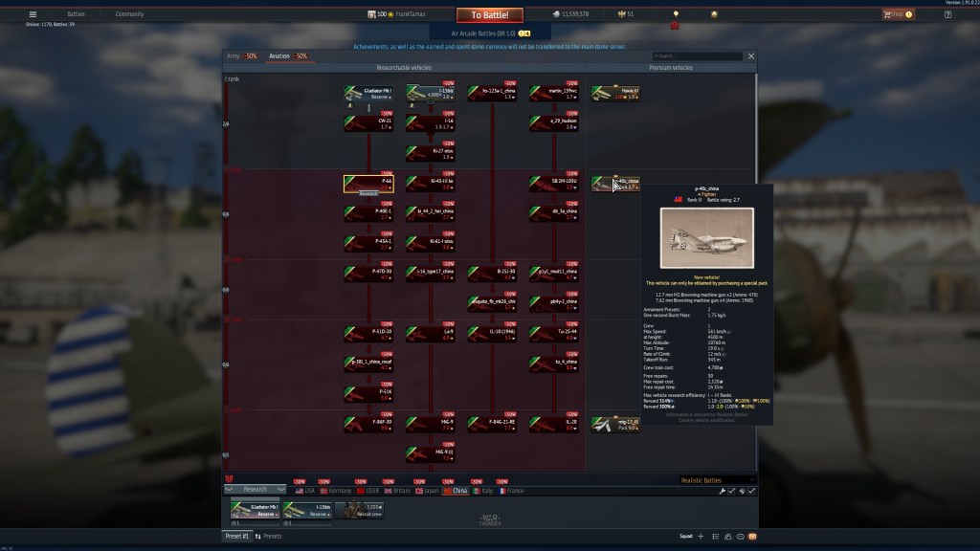Click the Golden Eagles currency icon
The width and height of the screenshot is (980, 551).
pos(618,14)
